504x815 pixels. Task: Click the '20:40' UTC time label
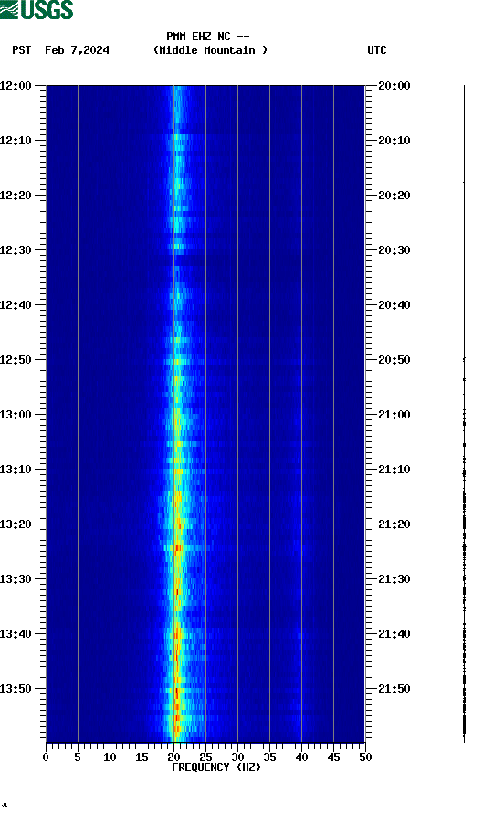click(x=394, y=305)
